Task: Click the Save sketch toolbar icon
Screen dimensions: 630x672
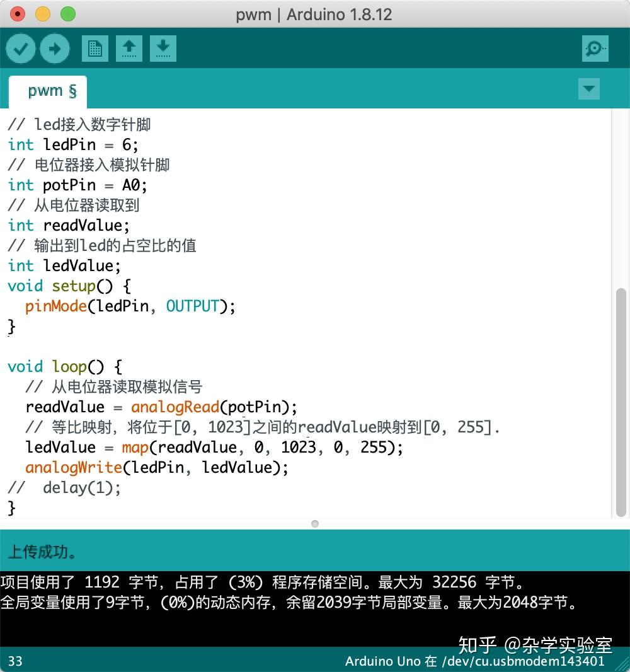Action: click(x=163, y=48)
